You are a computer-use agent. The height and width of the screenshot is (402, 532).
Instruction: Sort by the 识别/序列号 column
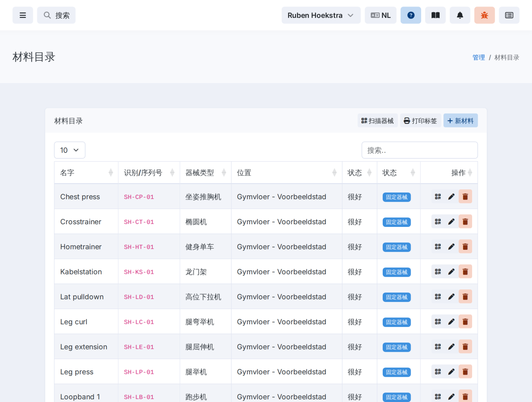click(x=149, y=173)
